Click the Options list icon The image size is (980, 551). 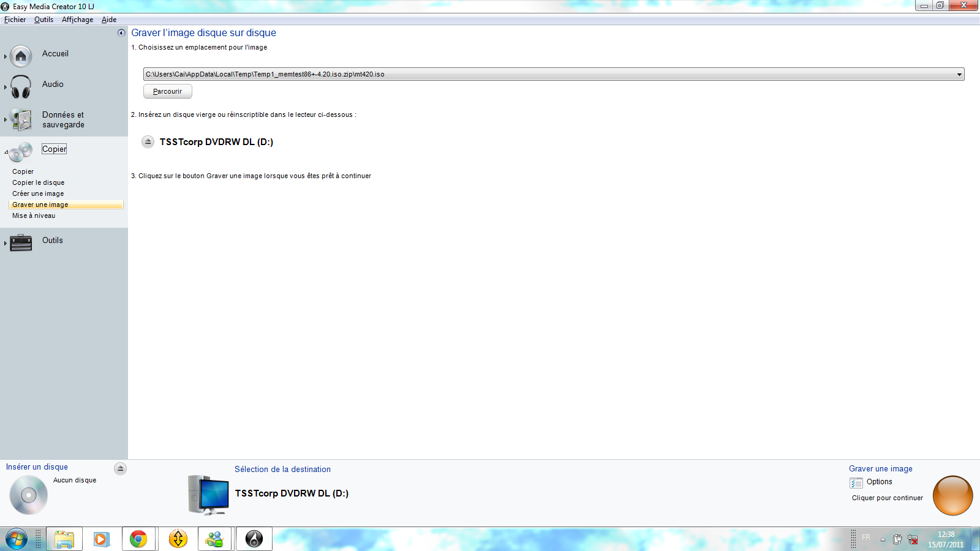coord(856,483)
